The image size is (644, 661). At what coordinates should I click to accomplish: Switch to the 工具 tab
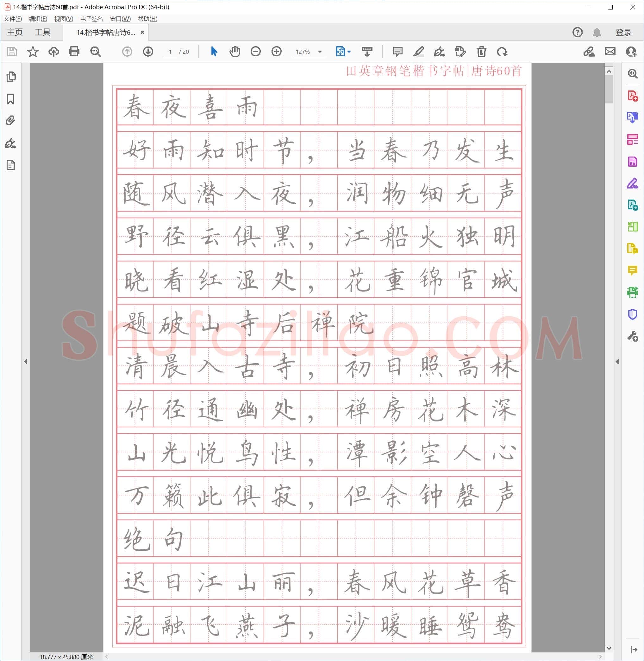43,33
